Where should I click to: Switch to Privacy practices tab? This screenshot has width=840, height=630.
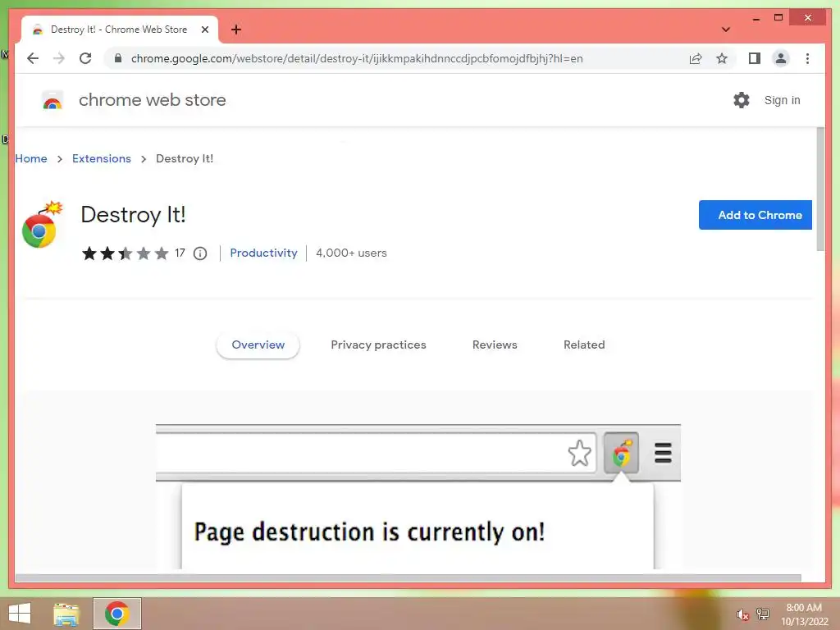point(378,345)
